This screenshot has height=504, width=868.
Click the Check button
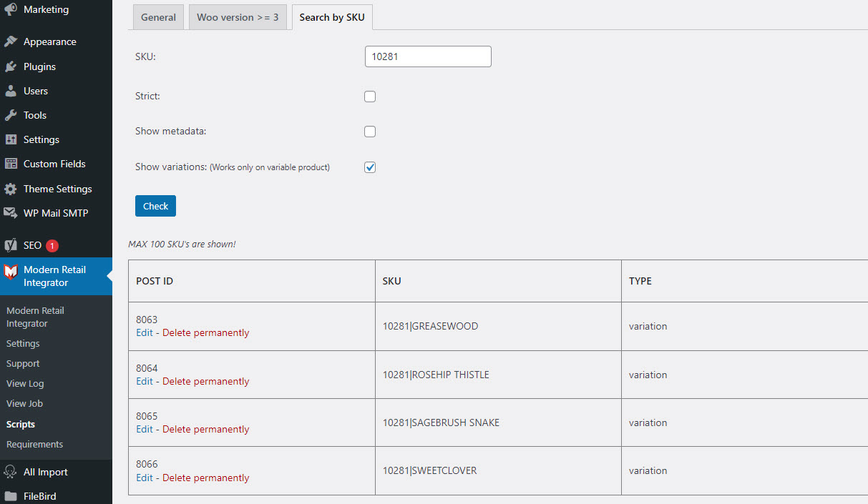pyautogui.click(x=155, y=206)
